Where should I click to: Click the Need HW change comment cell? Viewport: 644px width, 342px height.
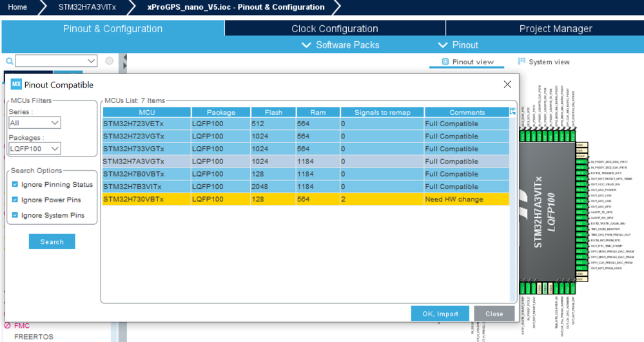pyautogui.click(x=467, y=199)
